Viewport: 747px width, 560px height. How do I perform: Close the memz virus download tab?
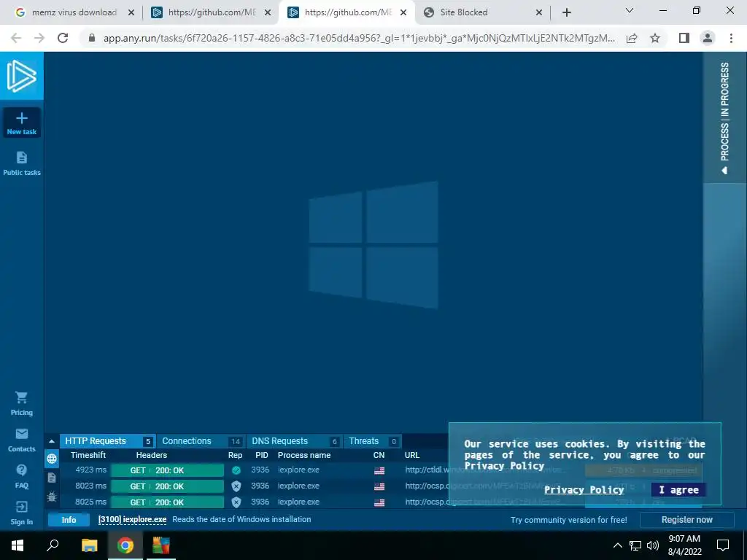tap(131, 12)
